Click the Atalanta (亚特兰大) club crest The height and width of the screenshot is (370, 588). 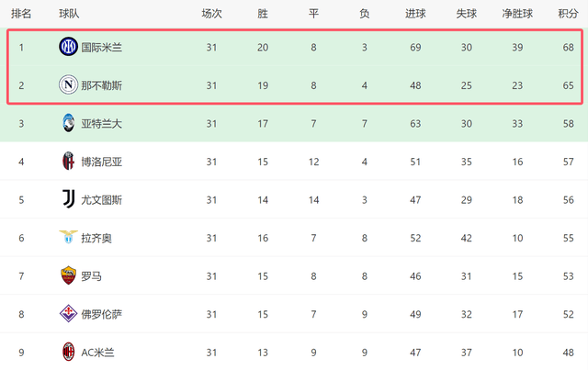(x=68, y=123)
